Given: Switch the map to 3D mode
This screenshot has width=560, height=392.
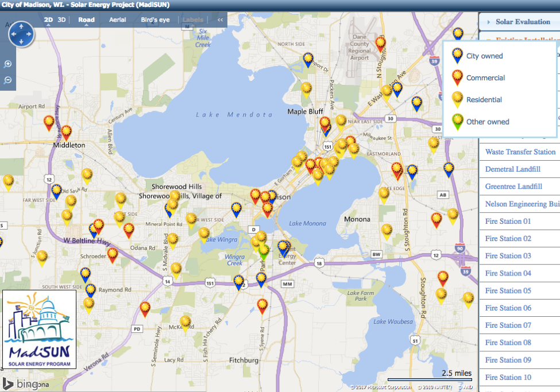Looking at the screenshot, I should pyautogui.click(x=62, y=20).
